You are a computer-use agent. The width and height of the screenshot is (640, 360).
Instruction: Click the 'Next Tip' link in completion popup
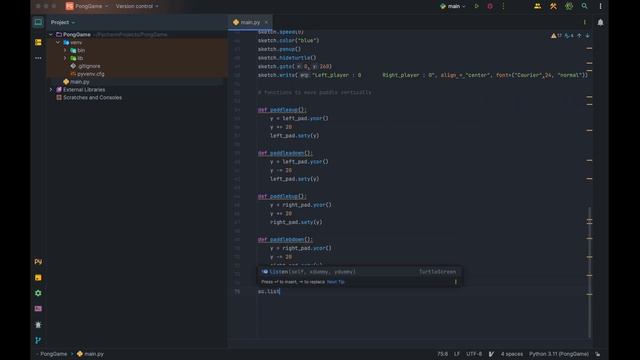click(336, 282)
